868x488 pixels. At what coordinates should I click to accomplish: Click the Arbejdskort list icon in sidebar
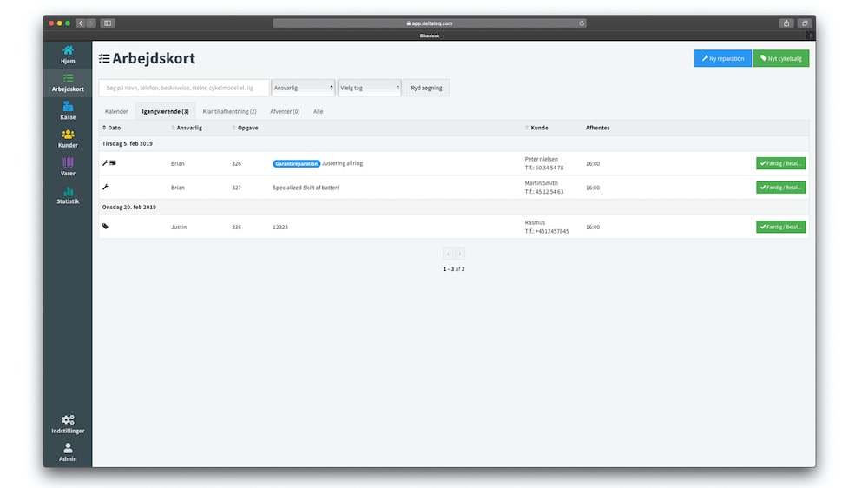pos(68,78)
